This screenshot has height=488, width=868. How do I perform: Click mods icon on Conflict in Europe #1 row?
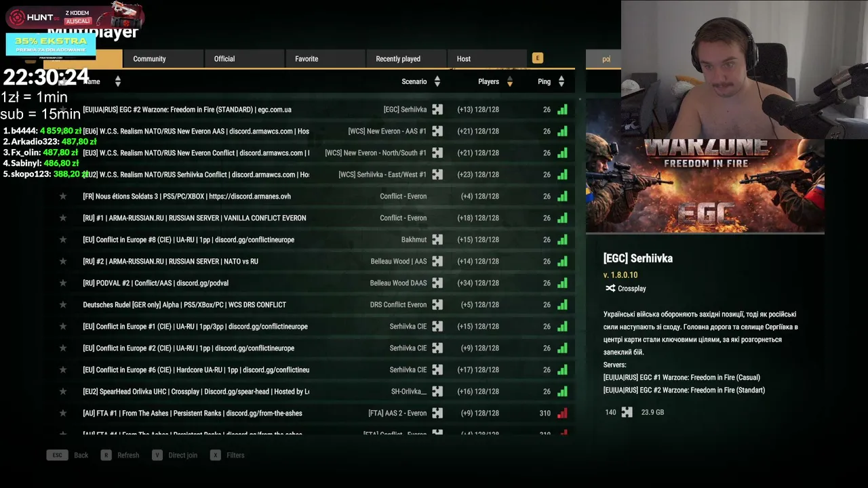coord(437,327)
